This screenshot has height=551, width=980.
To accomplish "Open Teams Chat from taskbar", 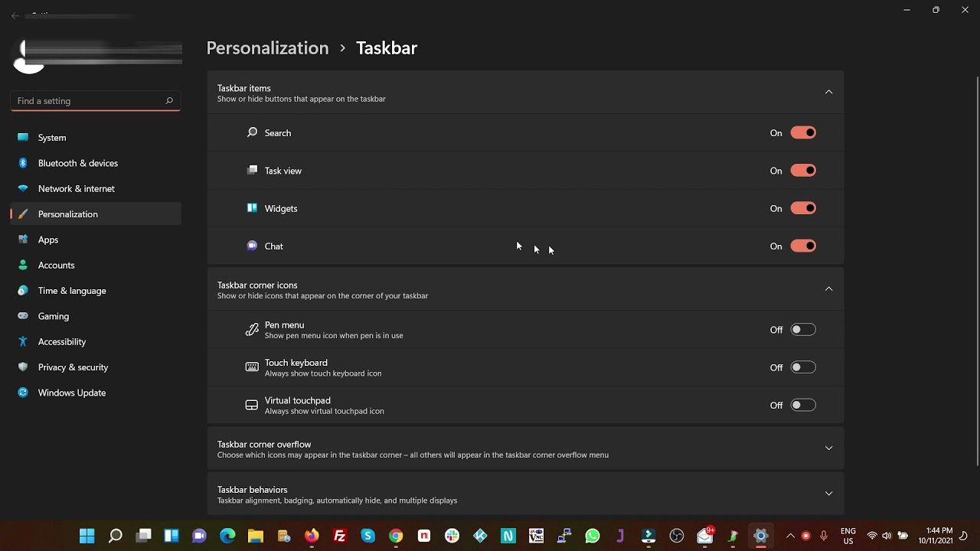I will tap(200, 536).
